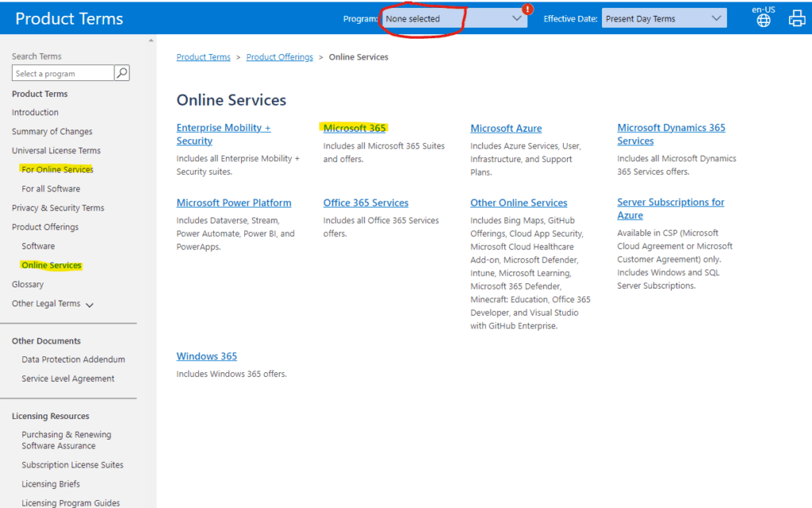Open Introduction in sidebar
This screenshot has height=508, width=812.
(35, 113)
